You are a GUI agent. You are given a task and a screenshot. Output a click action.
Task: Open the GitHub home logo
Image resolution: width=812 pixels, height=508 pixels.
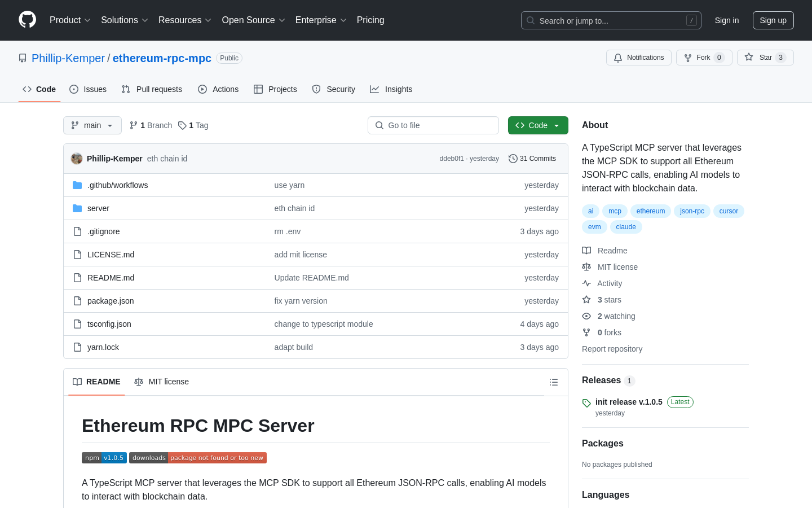28,20
